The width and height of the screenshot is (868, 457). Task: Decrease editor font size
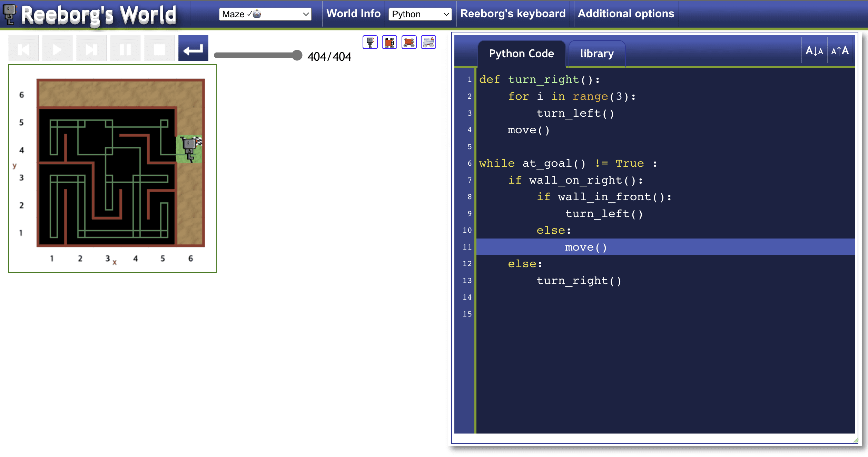click(815, 51)
